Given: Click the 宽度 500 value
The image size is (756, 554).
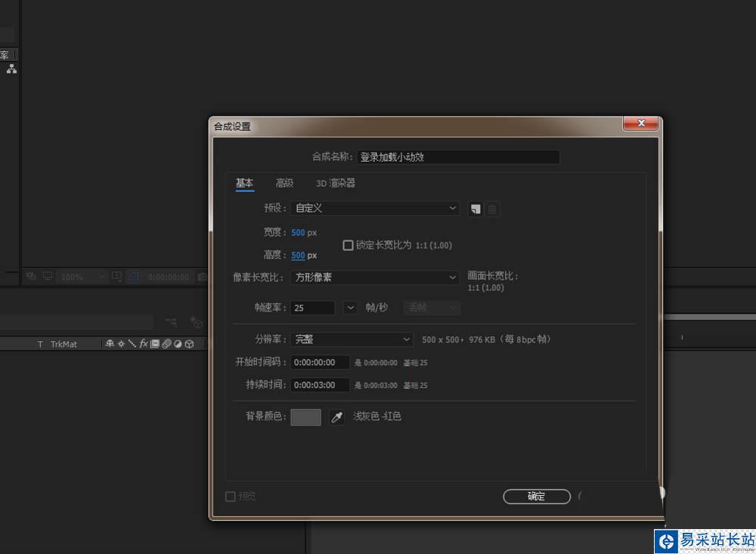Looking at the screenshot, I should (x=298, y=232).
